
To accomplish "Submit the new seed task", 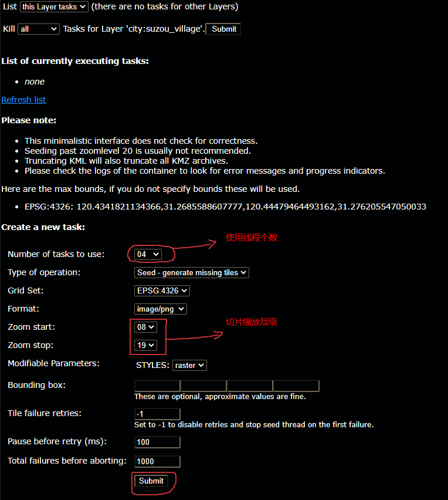I will coord(151,481).
